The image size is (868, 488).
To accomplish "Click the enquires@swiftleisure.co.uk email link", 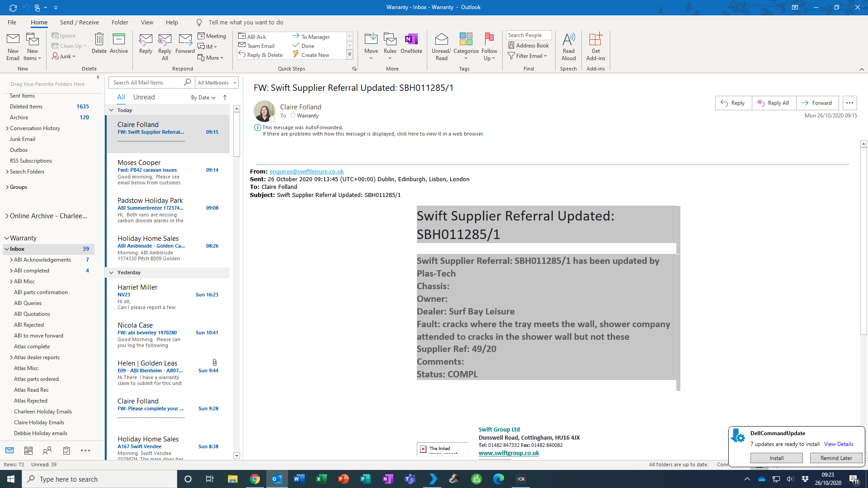I will click(x=307, y=172).
